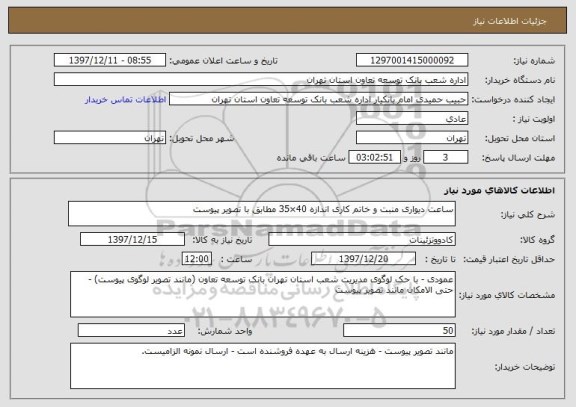Click the text ساعت باقی مانده

point(311,158)
